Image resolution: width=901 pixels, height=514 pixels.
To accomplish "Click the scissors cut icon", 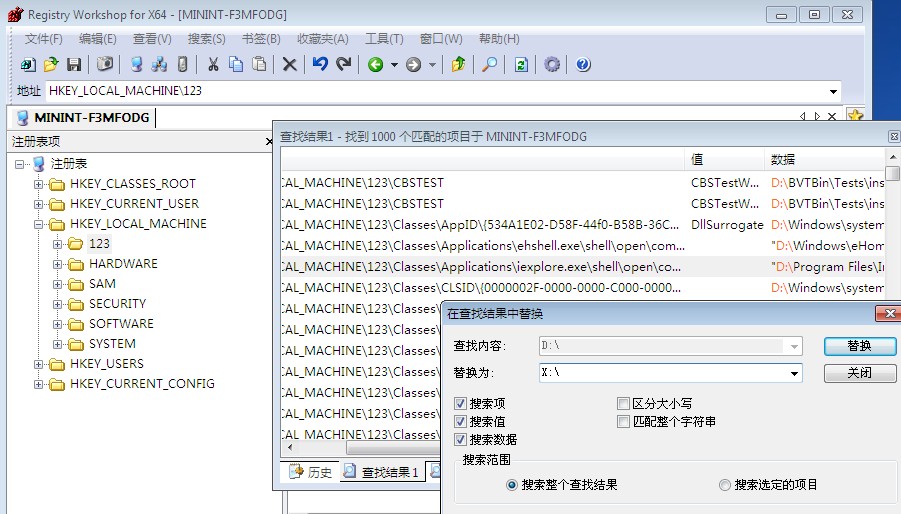I will 213,64.
